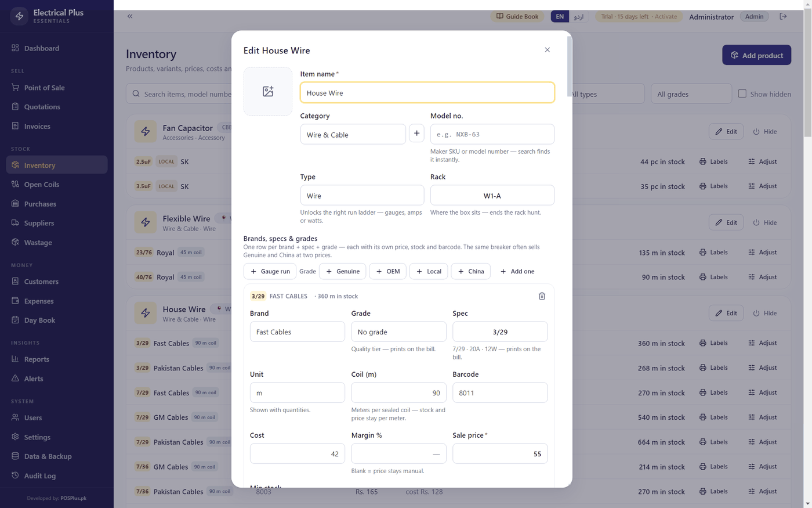Hide the Flexible Wire product
The height and width of the screenshot is (508, 812).
pos(765,222)
